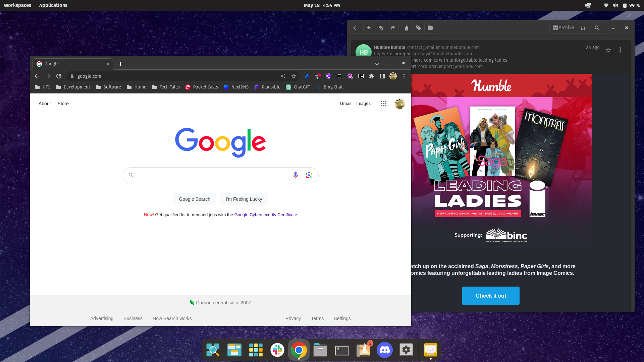Open the Applications menu
This screenshot has height=362, width=644.
point(53,5)
